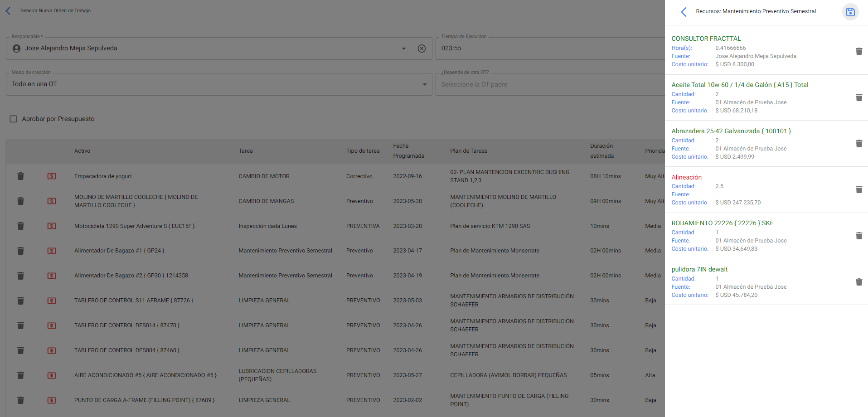Delete the Motocicleta 1290 Super Adventure row
Viewport: 868px width, 417px height.
coord(20,226)
